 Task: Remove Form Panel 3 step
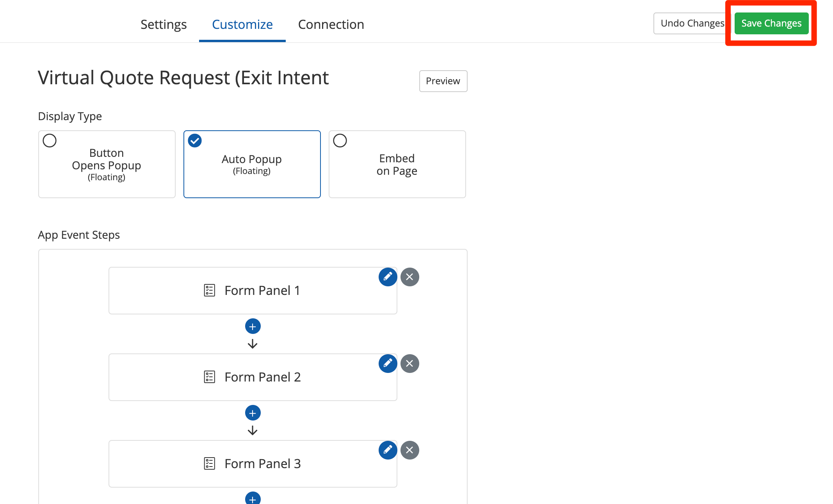pyautogui.click(x=409, y=450)
